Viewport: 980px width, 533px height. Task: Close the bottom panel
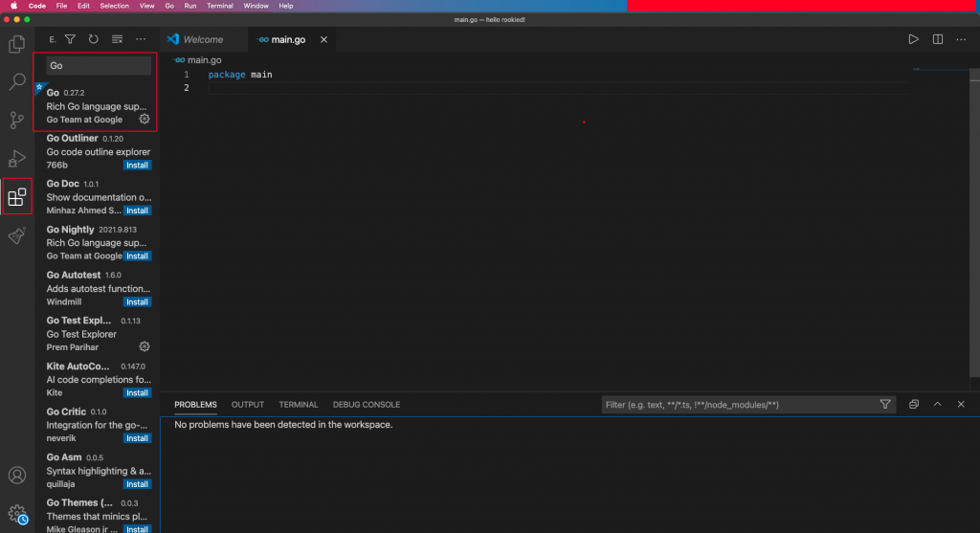(961, 404)
